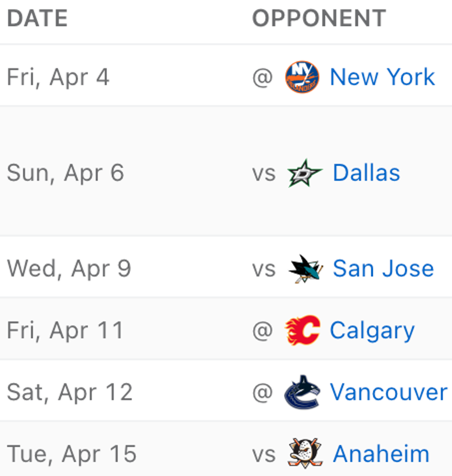Open the Calgary team link
This screenshot has height=476, width=452.
point(372,330)
